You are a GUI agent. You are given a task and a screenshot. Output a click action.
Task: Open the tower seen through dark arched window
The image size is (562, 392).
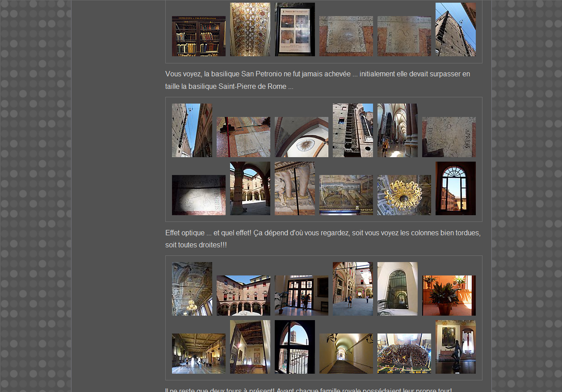pos(294,347)
